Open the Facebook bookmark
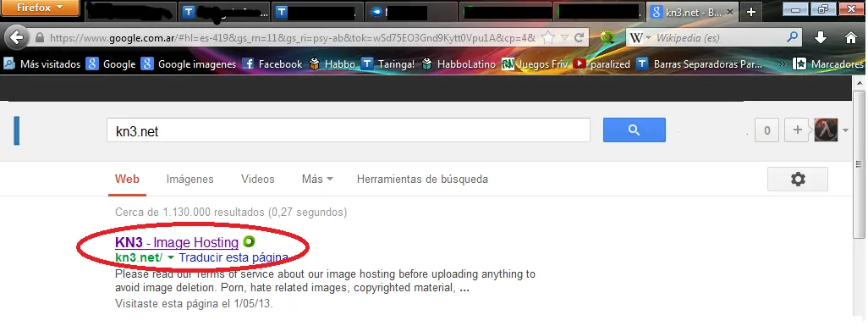 click(272, 64)
